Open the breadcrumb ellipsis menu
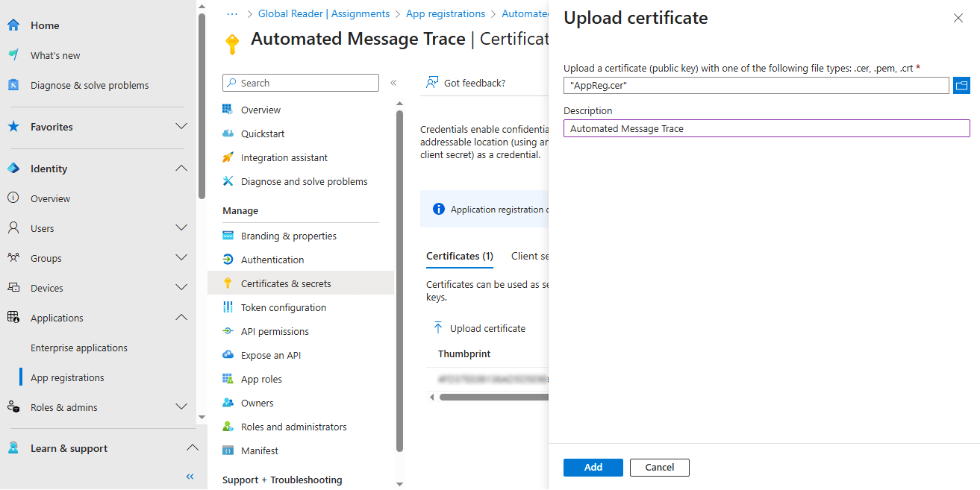Screen dimensions: 980x490 click(232, 13)
